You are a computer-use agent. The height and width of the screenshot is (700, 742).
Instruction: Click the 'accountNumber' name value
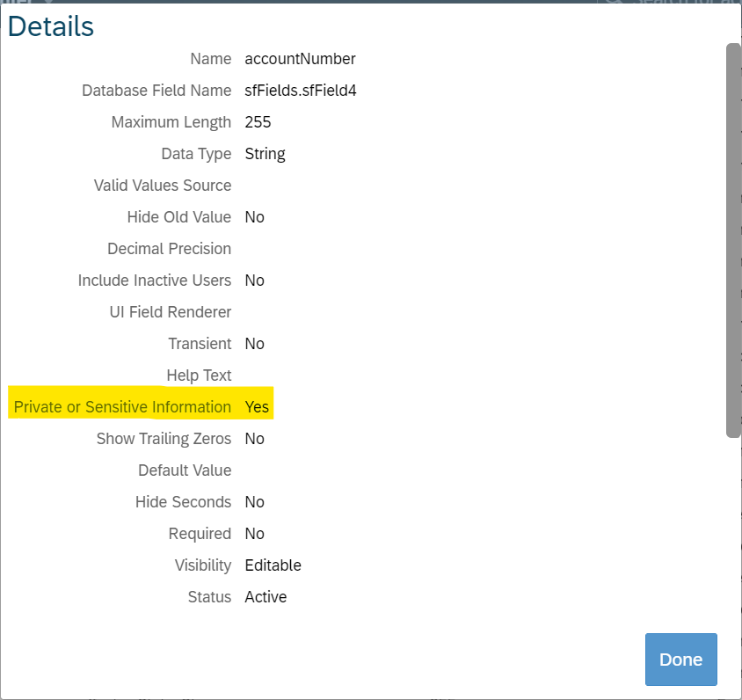[300, 59]
